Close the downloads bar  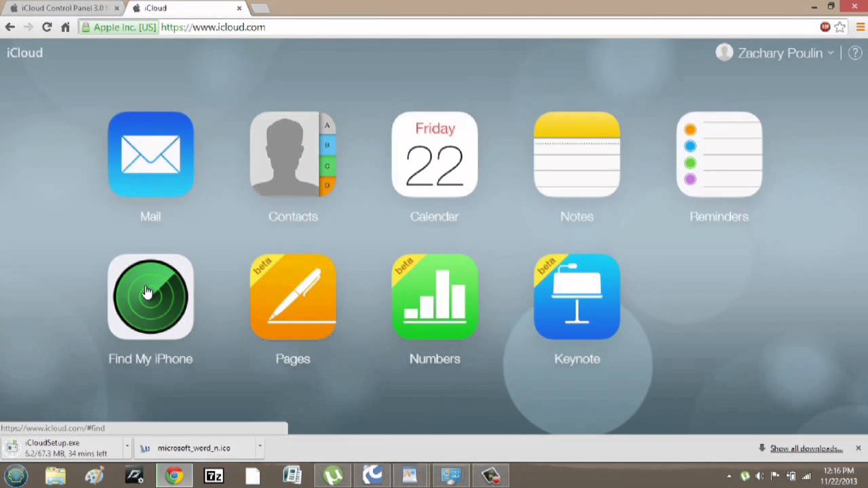coord(858,448)
